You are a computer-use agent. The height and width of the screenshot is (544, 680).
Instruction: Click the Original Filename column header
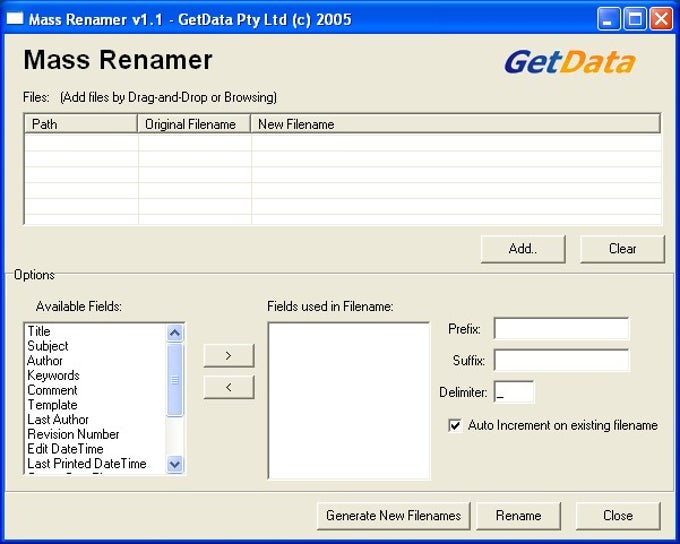[x=194, y=124]
